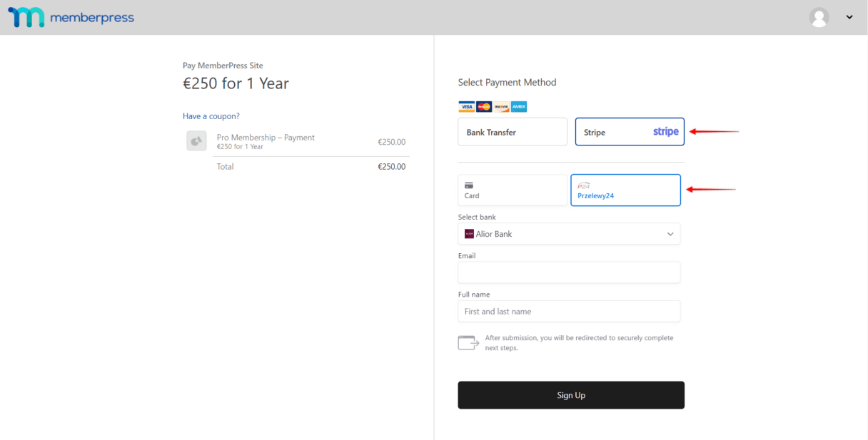Open the Select bank dropdown
The image size is (868, 440).
click(569, 234)
